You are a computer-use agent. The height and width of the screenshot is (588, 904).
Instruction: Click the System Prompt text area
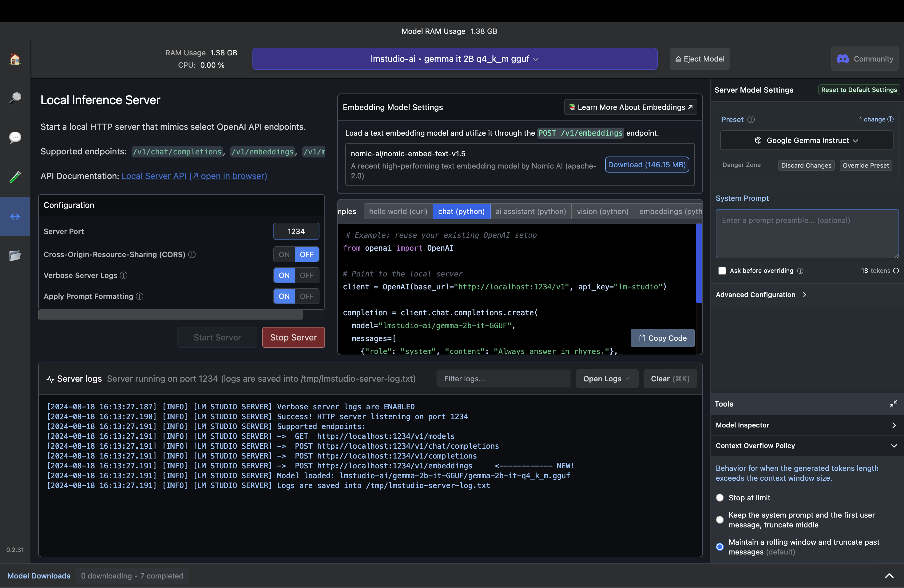click(807, 234)
